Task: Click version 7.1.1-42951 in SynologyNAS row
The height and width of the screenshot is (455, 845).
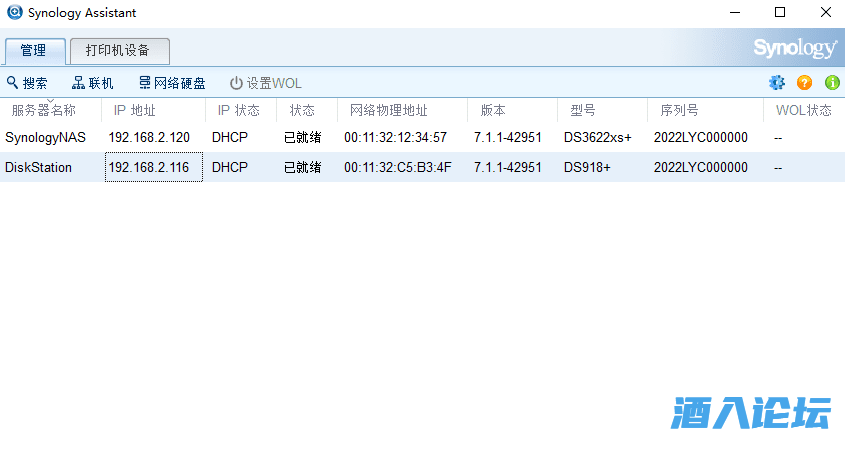Action: click(508, 137)
